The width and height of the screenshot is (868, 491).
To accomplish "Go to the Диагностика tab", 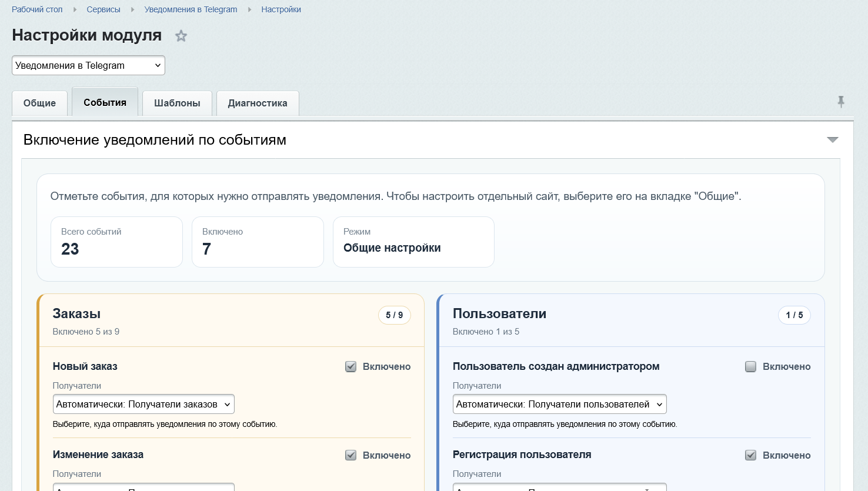I will [258, 103].
